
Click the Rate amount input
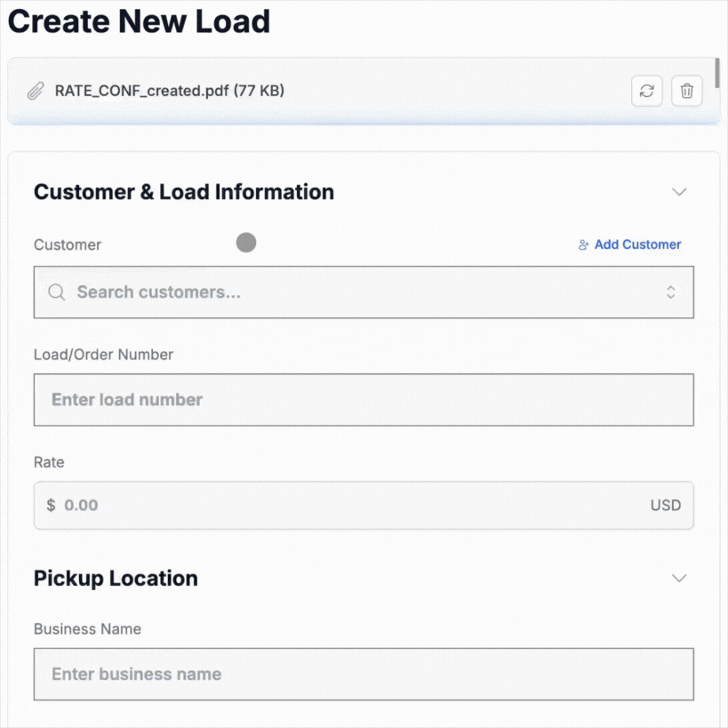point(347,506)
